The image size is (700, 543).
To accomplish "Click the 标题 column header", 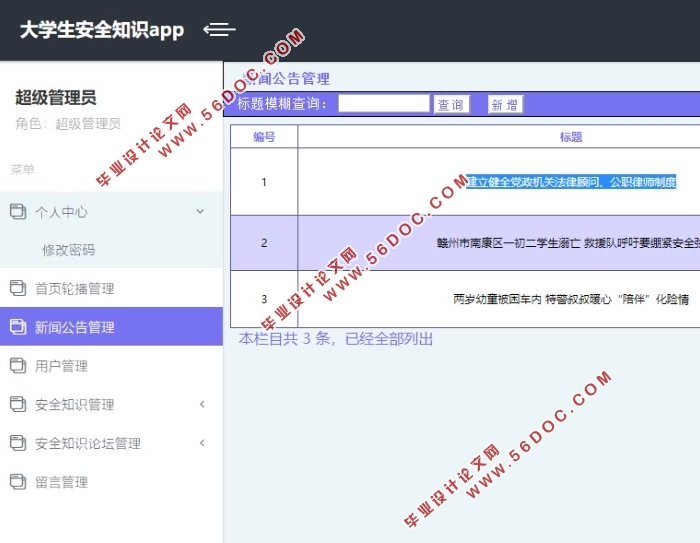I will coord(571,137).
